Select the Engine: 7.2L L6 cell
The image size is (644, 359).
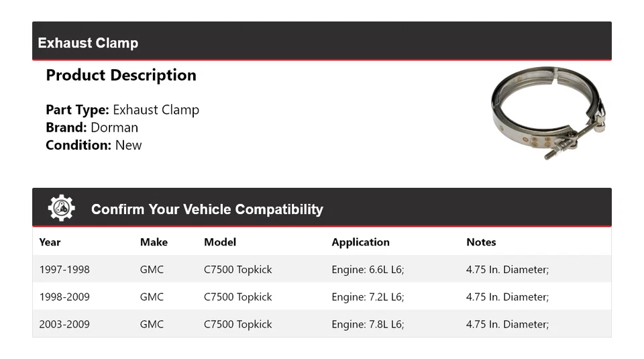368,297
